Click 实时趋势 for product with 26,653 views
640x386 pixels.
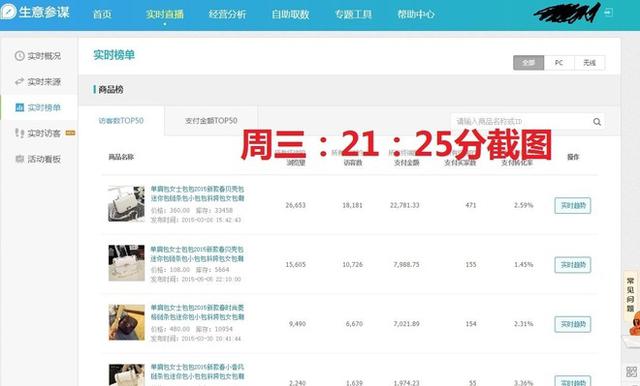[x=573, y=205]
